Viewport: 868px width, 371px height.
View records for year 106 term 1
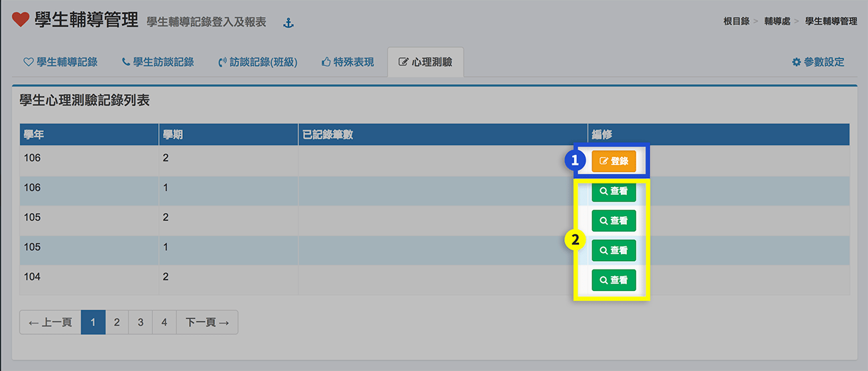614,191
